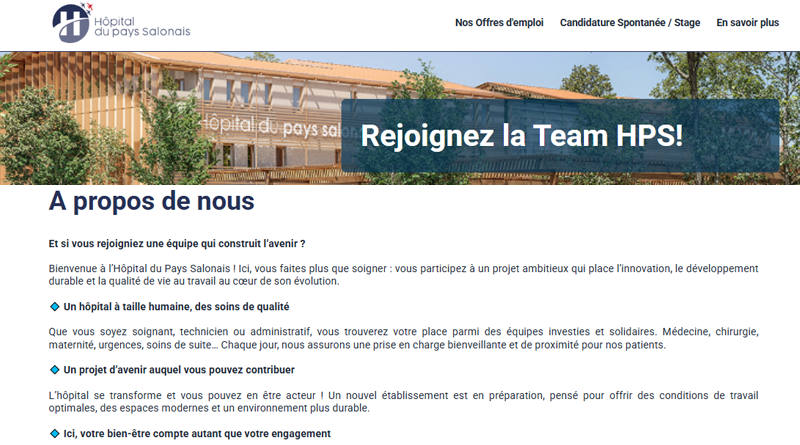Viewport: 800px width, 445px height.
Task: Click the diamond bullet beside "Un hôpital à taille humaine"
Action: point(54,307)
